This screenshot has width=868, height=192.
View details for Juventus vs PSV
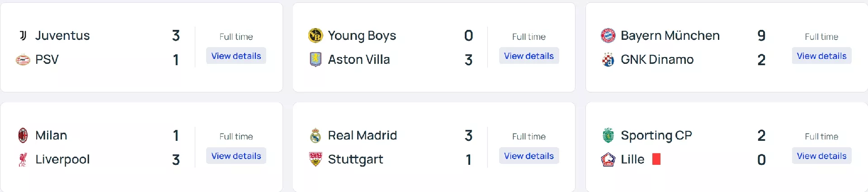[236, 56]
